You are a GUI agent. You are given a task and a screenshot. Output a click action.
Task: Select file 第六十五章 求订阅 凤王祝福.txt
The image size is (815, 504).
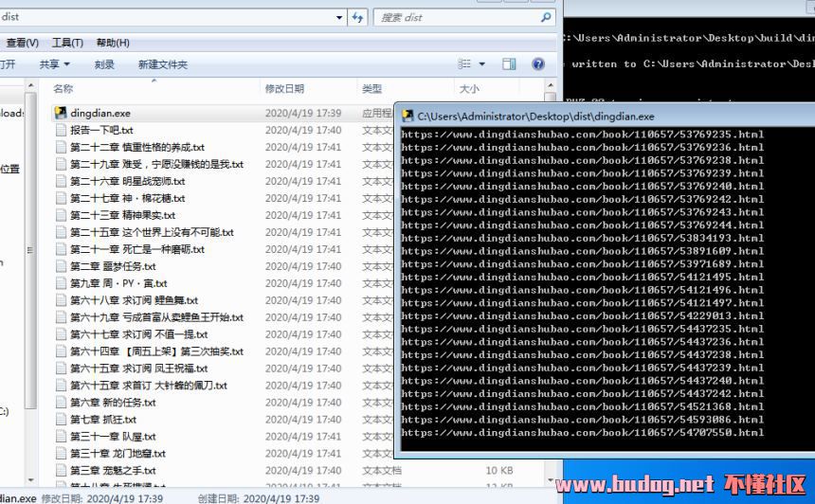pos(139,369)
